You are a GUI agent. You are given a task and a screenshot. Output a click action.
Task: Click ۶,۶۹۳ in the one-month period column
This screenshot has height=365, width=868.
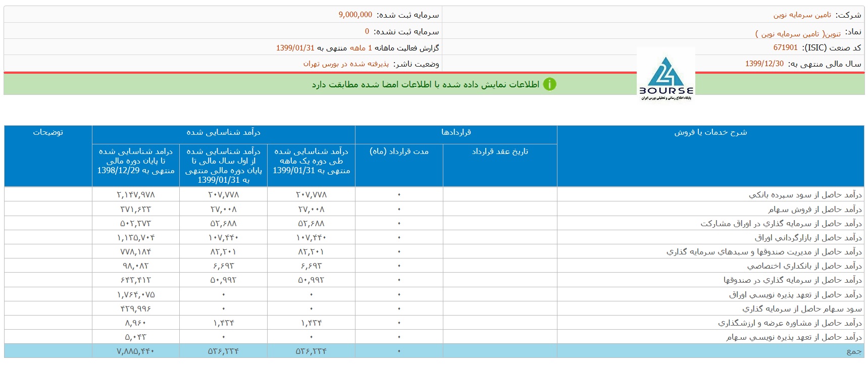311,266
